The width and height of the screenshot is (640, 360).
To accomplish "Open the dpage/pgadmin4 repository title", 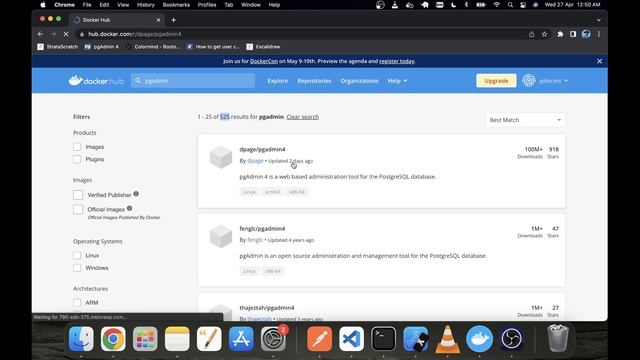I will (262, 149).
